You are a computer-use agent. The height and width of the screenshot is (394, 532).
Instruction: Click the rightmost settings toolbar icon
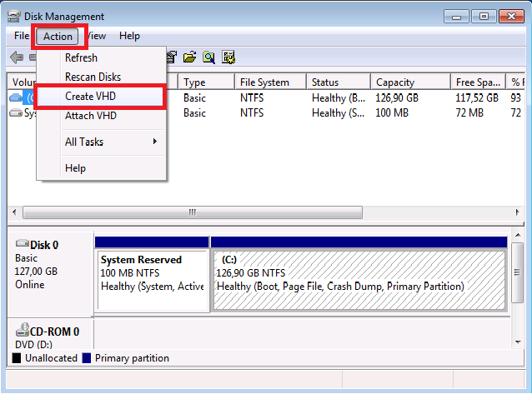click(228, 57)
